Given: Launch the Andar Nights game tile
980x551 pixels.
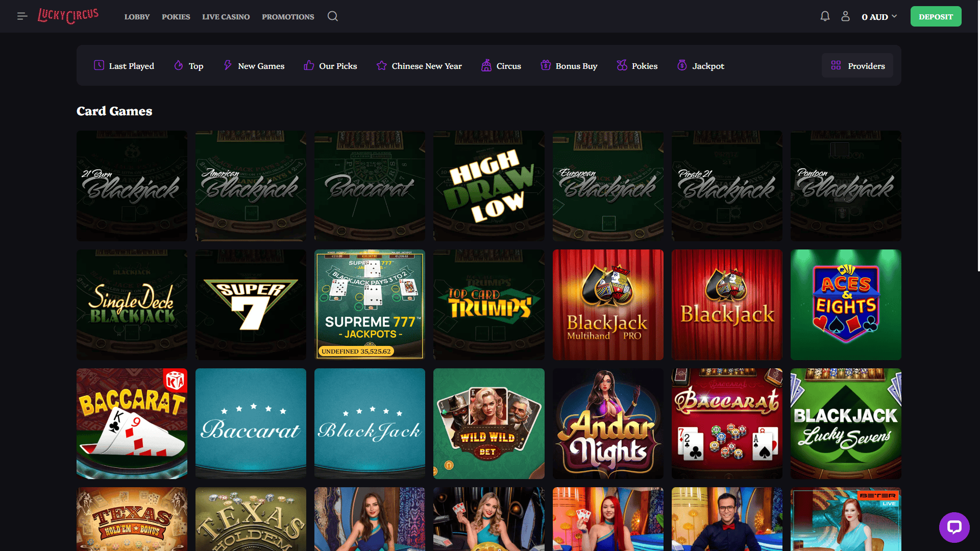Looking at the screenshot, I should point(607,423).
